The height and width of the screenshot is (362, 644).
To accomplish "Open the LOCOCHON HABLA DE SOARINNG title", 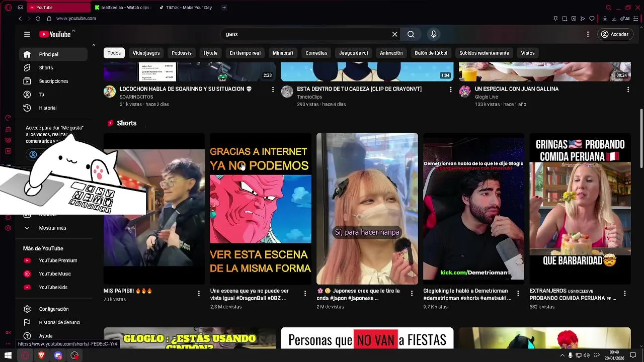I will (186, 89).
